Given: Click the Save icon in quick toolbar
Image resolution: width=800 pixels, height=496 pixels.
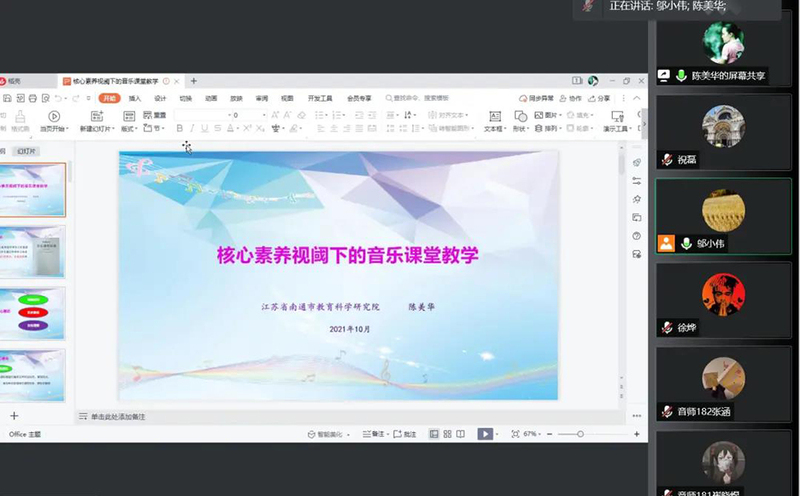Looking at the screenshot, I should pos(7,98).
